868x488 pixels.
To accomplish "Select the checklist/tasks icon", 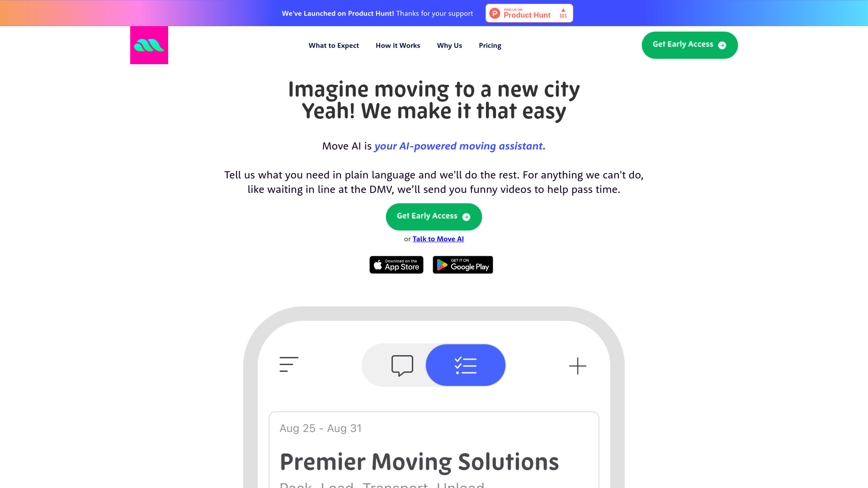I will [x=466, y=365].
